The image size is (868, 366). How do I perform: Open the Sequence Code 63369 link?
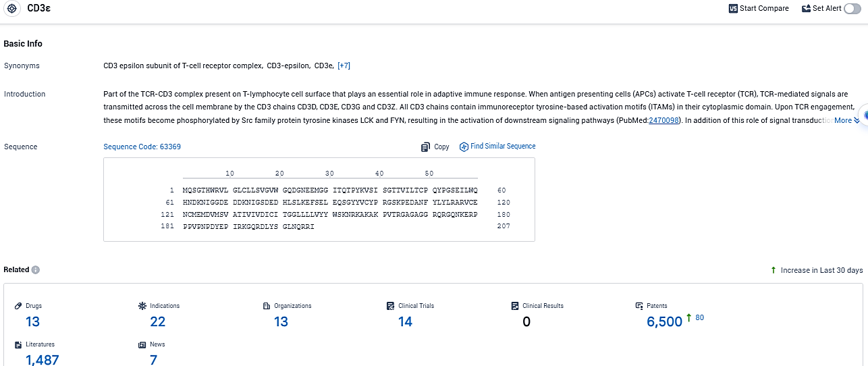pos(142,147)
